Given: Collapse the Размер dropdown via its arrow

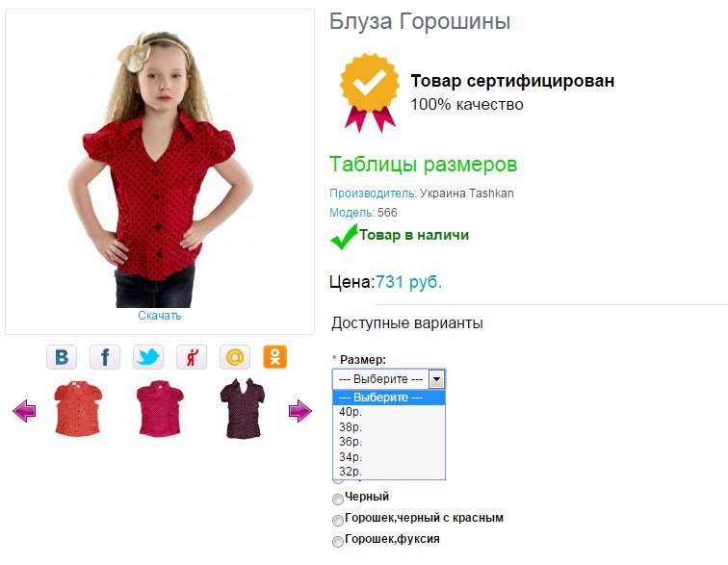Looking at the screenshot, I should [x=436, y=379].
